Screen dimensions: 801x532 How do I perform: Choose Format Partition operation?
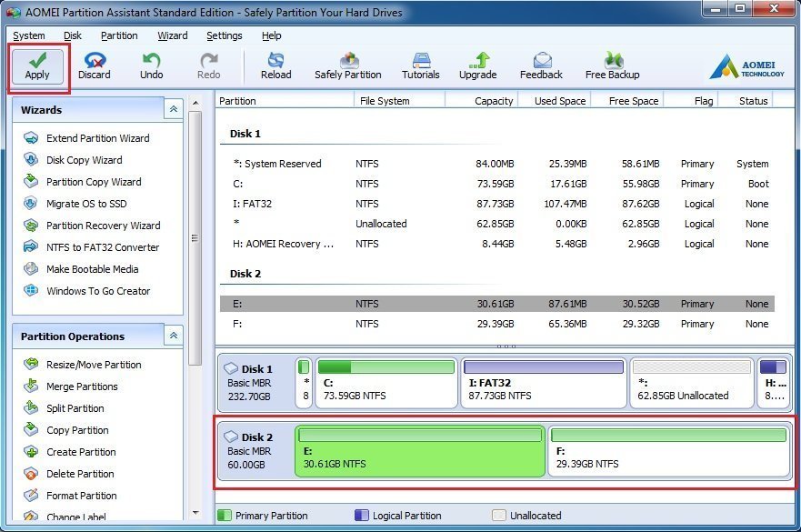click(71, 496)
